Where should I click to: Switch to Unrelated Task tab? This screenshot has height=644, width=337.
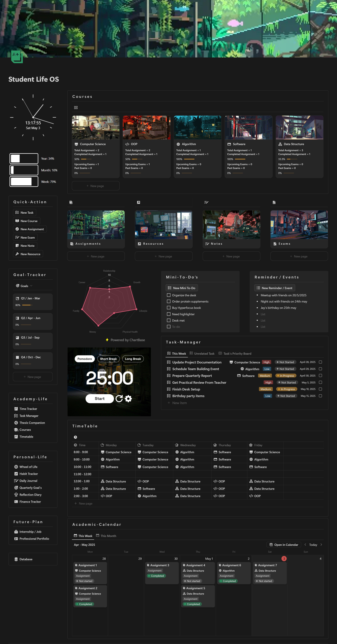[202, 353]
